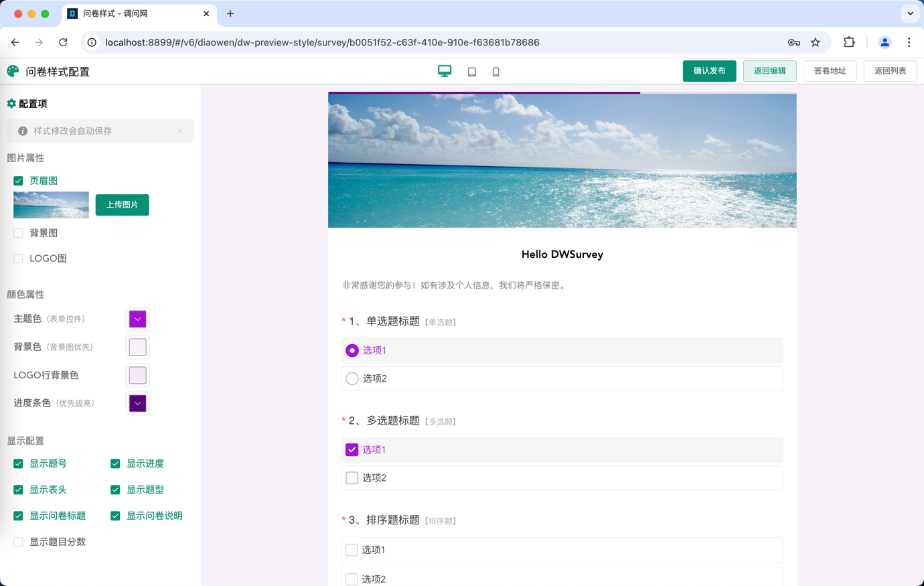
Task: Open a new browser tab
Action: (x=230, y=13)
